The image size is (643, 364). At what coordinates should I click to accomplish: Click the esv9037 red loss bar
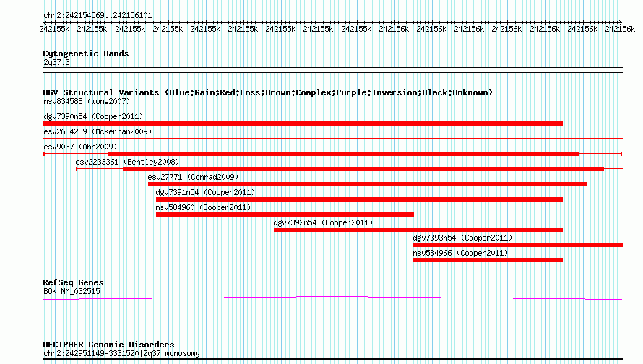(344, 154)
